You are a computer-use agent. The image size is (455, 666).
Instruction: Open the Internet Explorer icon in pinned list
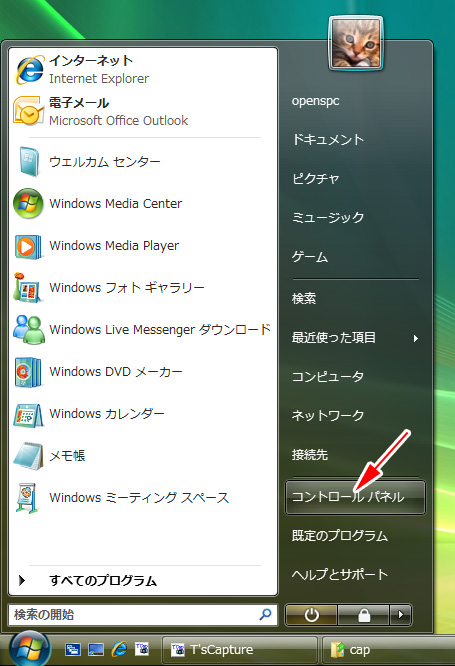click(x=29, y=69)
